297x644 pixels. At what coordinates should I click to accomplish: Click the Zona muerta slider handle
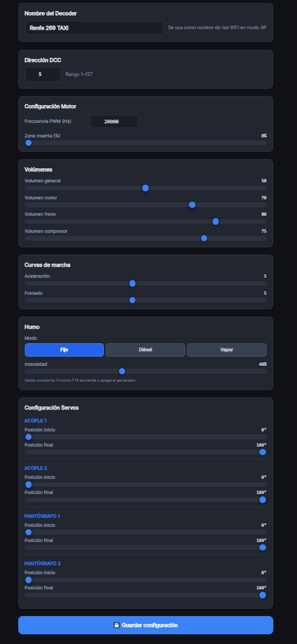click(x=29, y=143)
